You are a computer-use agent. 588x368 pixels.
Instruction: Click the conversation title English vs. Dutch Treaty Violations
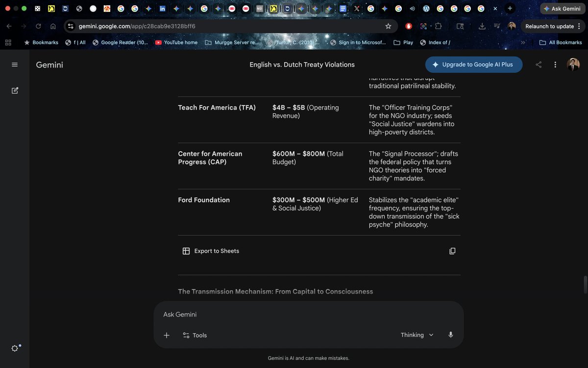tap(302, 65)
